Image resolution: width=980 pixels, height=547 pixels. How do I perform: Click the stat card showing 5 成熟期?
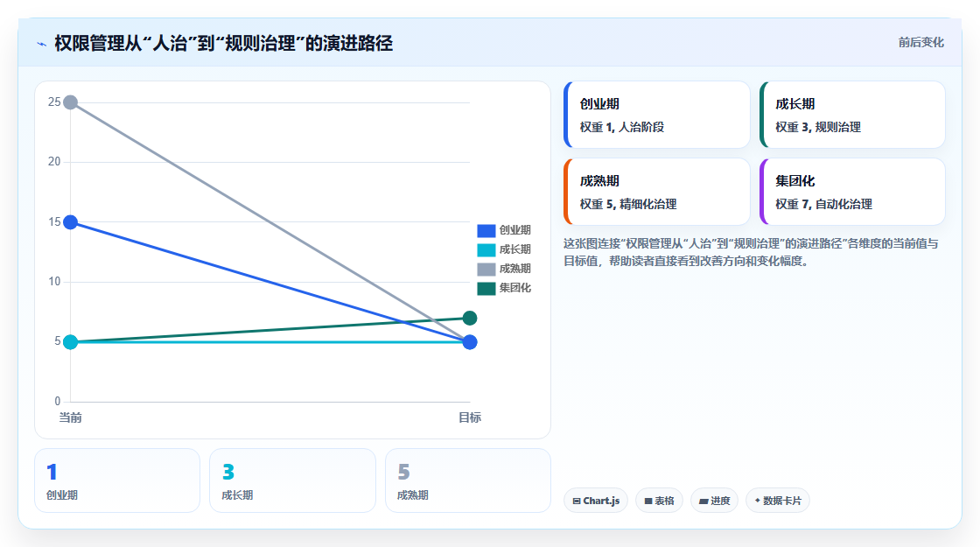[468, 480]
